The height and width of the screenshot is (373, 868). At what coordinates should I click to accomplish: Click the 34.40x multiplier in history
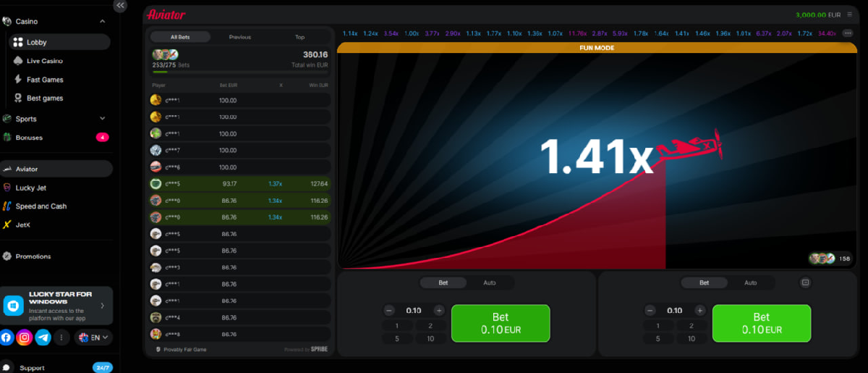click(828, 33)
